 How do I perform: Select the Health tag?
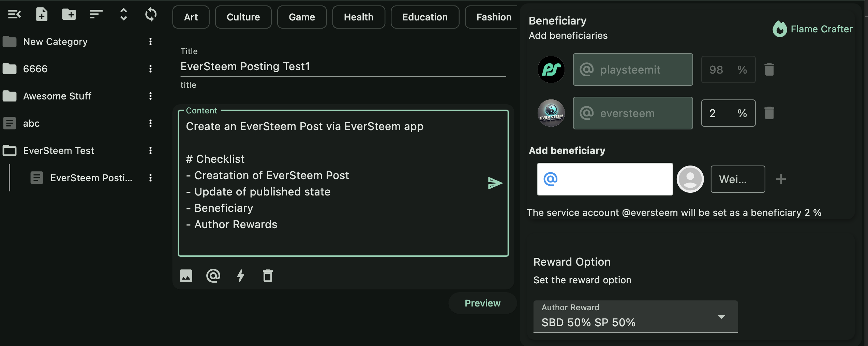[x=359, y=17]
